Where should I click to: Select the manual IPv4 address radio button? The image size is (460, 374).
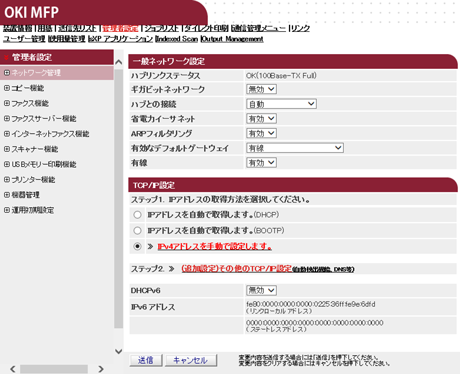(137, 246)
